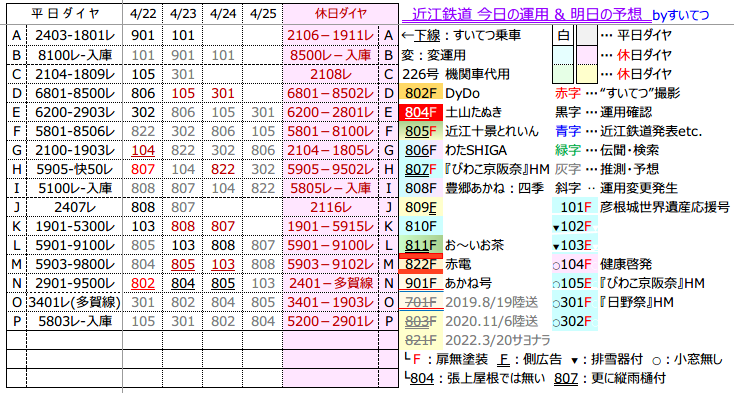This screenshot has height=393, width=734.
Task: Click the 6200-2801レ holiday service cell
Action: point(330,112)
